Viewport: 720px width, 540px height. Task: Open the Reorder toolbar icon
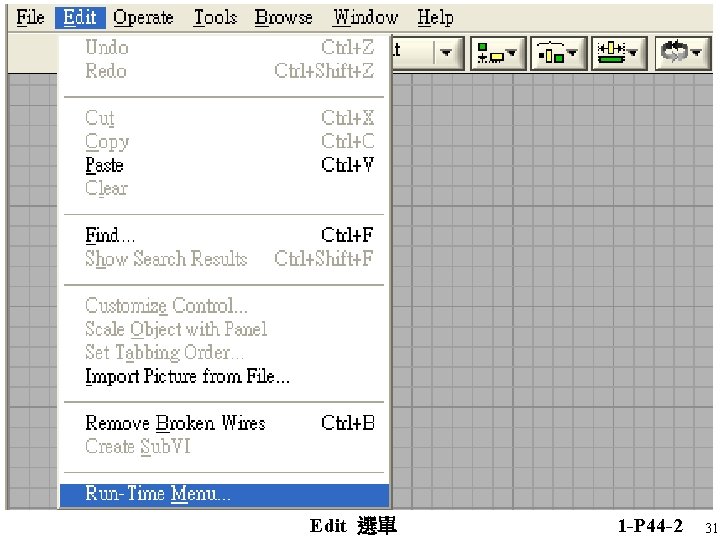click(683, 53)
